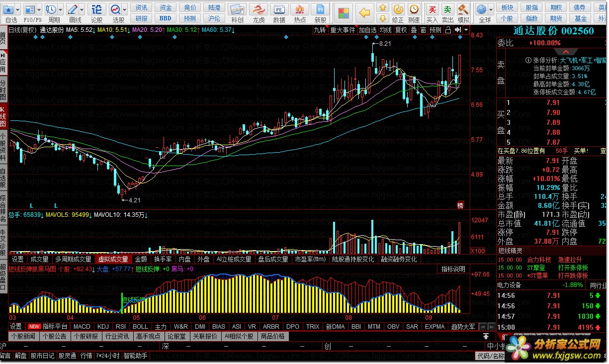Expand the 周期 dropdown arrow
Viewport: 609px width, 364px height.
[x=60, y=9]
